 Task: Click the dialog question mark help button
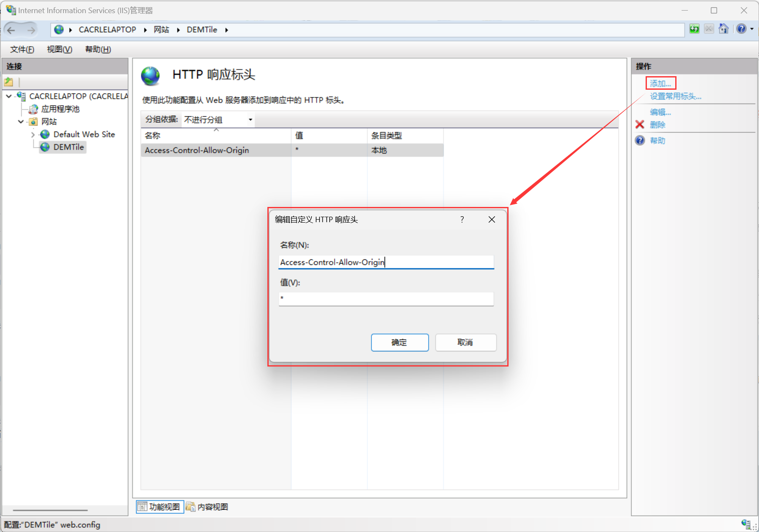(462, 219)
